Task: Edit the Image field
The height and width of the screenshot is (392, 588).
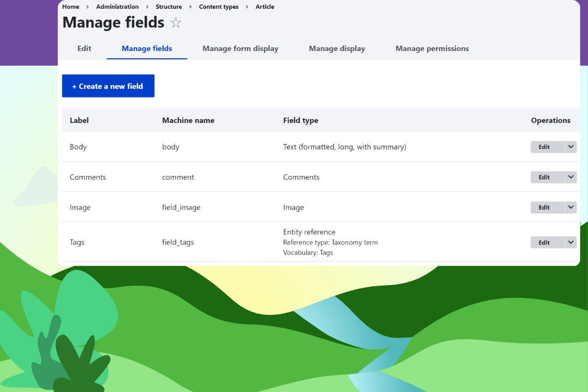Action: [544, 207]
